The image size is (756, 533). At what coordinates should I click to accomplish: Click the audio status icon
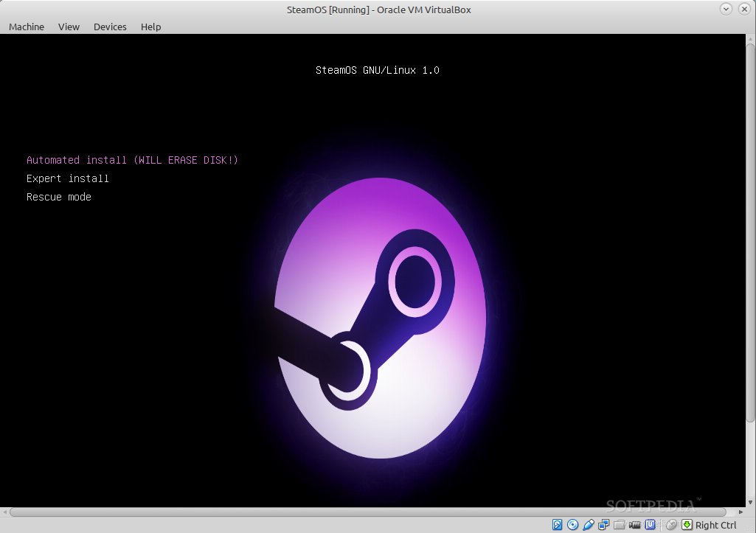[x=589, y=524]
